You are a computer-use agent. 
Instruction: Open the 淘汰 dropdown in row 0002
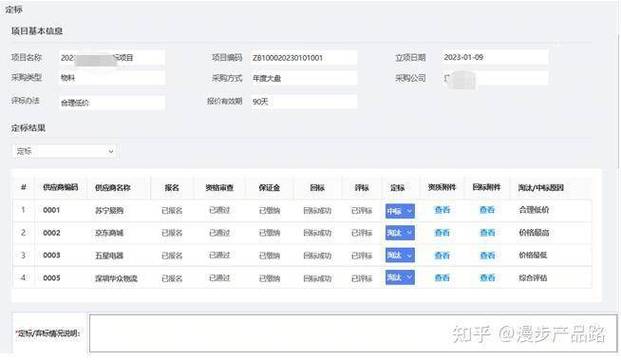click(x=400, y=233)
